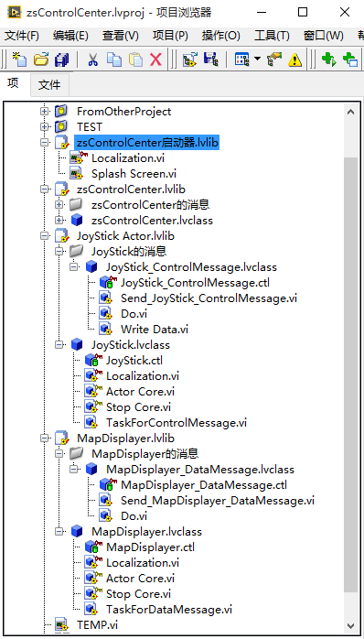Click the MapDisplayer_DataMessage.ctl icon
The height and width of the screenshot is (639, 364).
point(108,484)
